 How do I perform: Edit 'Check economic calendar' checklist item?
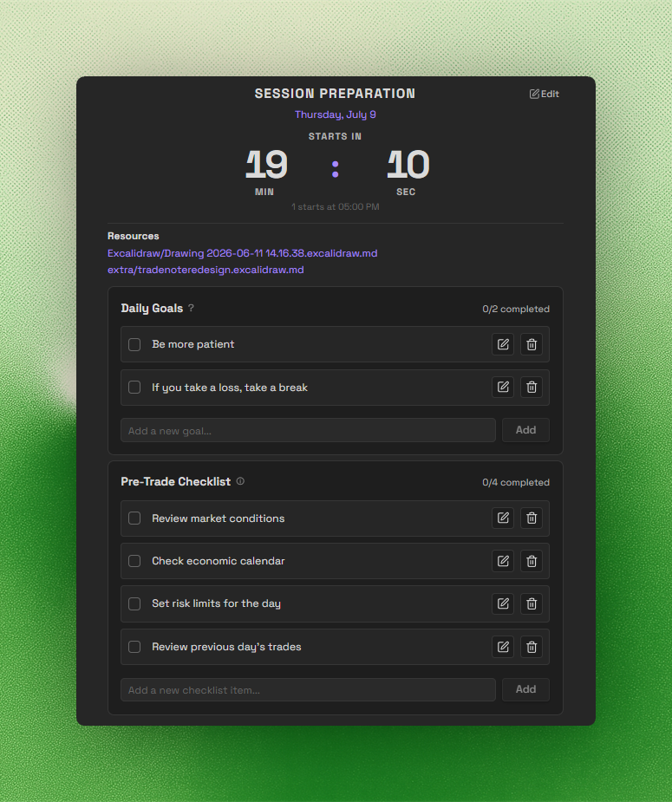point(503,561)
